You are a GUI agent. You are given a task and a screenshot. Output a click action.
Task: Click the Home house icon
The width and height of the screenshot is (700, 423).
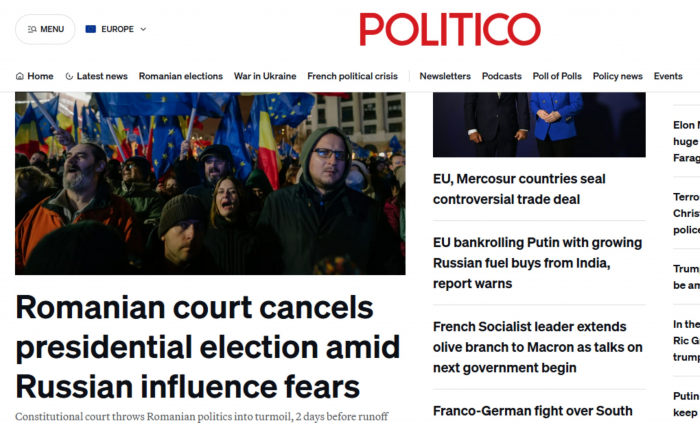tap(20, 76)
